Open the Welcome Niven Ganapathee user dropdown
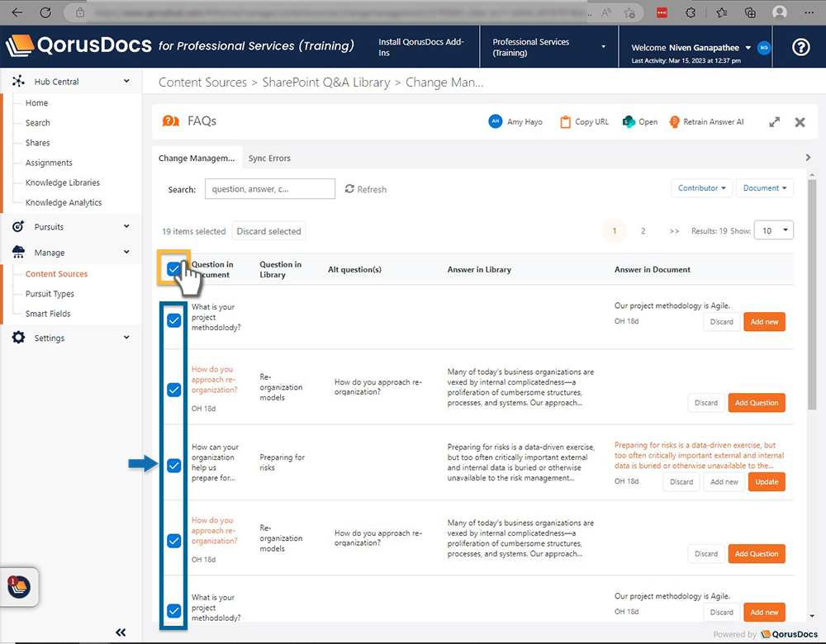 (691, 47)
